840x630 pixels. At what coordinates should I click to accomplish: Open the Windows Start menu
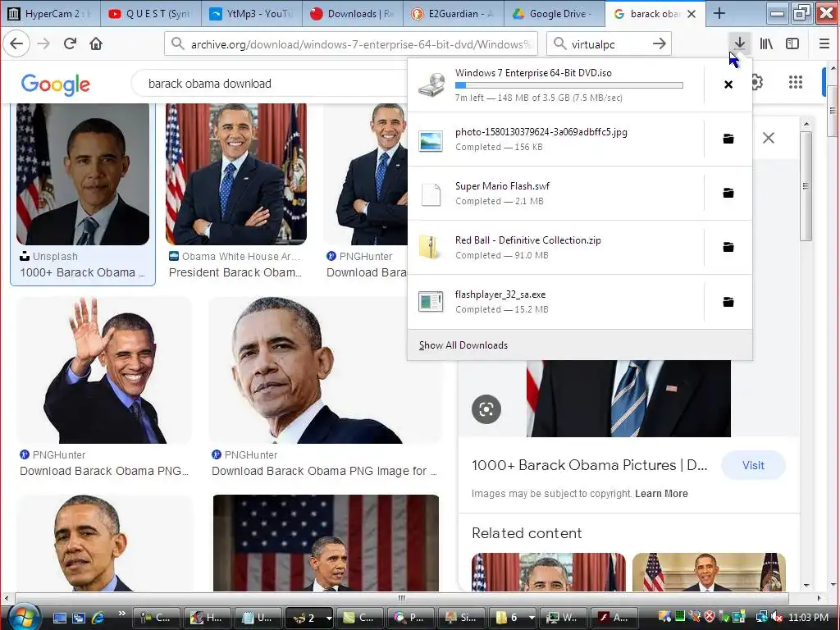coord(22,617)
